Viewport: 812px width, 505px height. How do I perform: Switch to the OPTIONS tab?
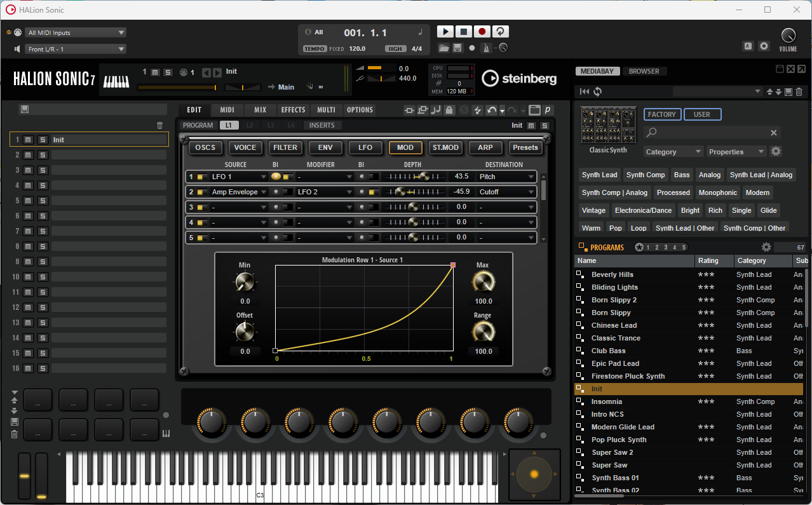[360, 110]
